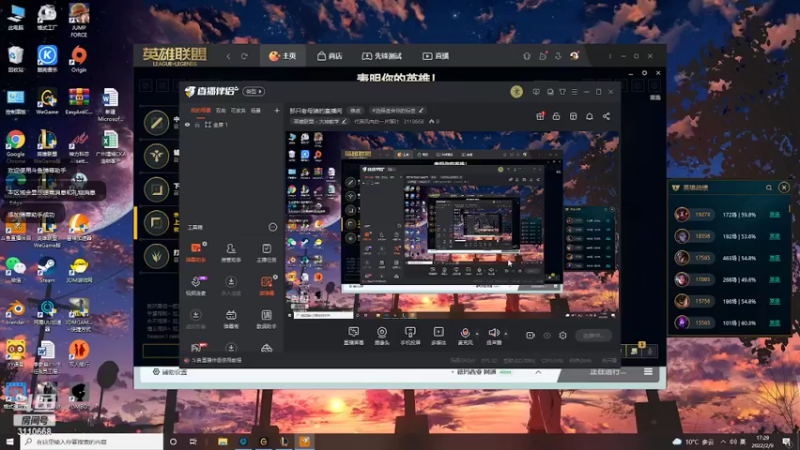800x450 pixels.
Task: Click the refresh icon in League client
Action: 244,56
